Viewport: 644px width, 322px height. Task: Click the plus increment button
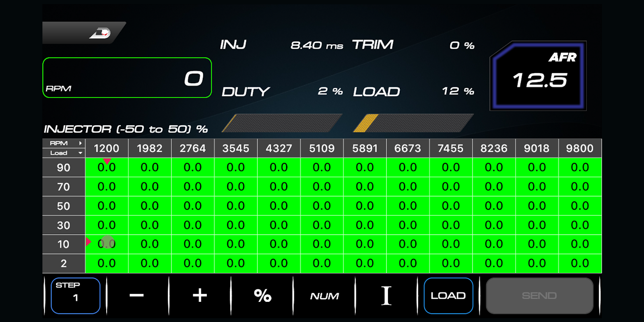(200, 295)
